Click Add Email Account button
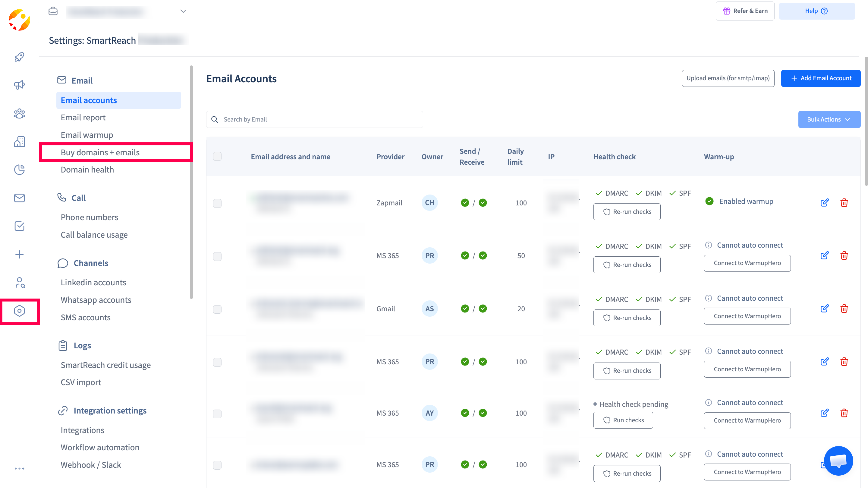 (820, 78)
